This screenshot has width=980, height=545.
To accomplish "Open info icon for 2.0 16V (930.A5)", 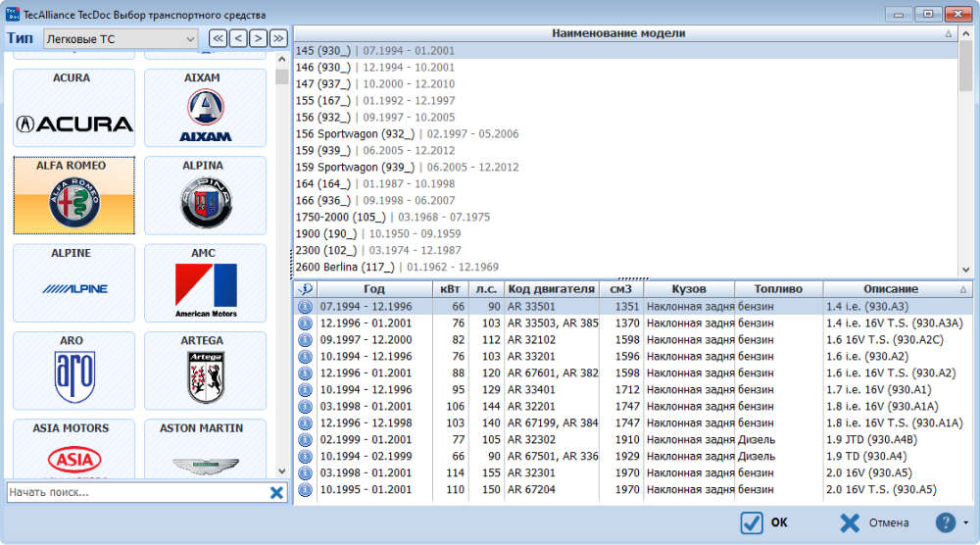I will tap(305, 473).
